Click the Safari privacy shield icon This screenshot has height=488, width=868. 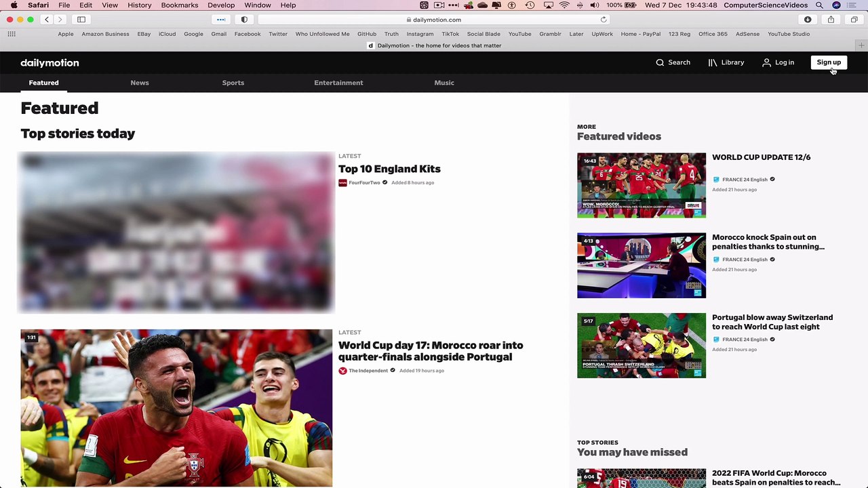[x=244, y=20]
